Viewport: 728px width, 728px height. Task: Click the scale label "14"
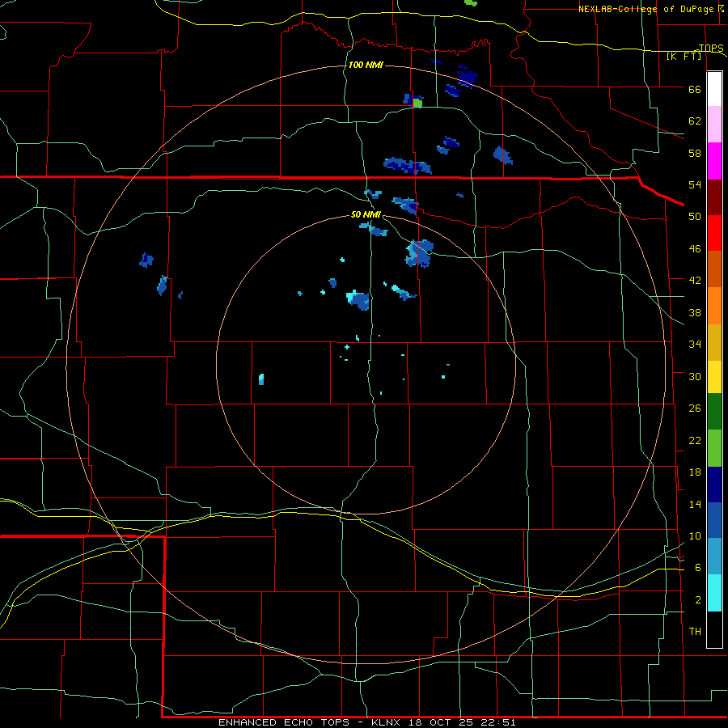coord(695,504)
